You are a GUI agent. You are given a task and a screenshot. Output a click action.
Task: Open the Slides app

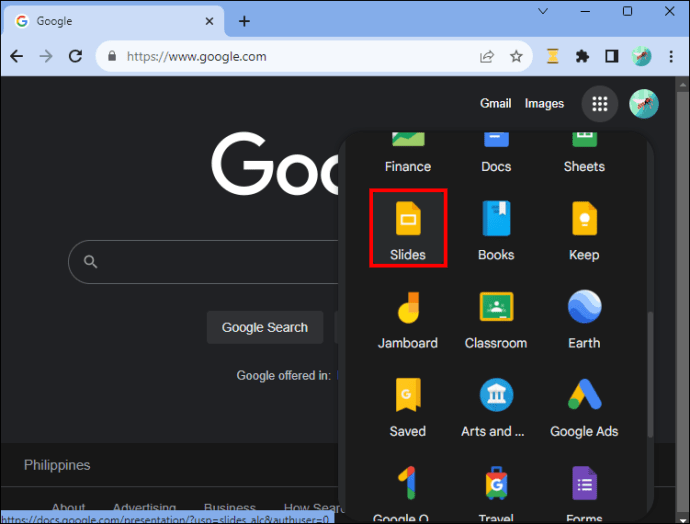click(x=408, y=228)
